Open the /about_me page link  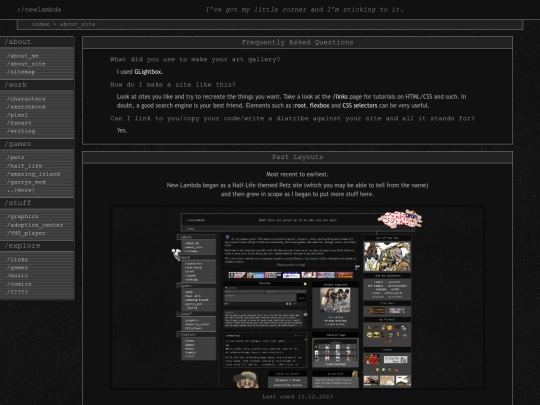(23, 56)
